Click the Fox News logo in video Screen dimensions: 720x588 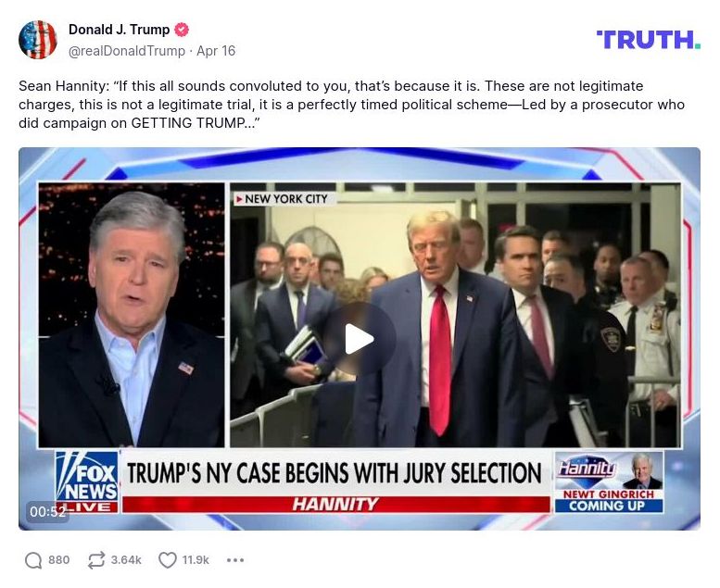pyautogui.click(x=87, y=482)
